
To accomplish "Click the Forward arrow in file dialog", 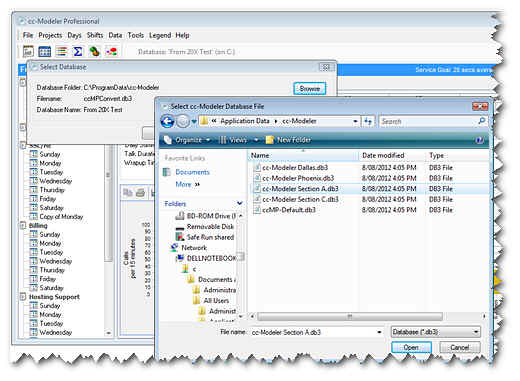I will click(183, 121).
